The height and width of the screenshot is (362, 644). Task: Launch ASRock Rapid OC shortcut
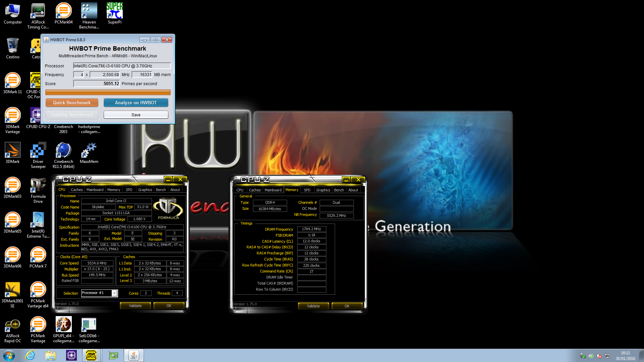pyautogui.click(x=13, y=330)
